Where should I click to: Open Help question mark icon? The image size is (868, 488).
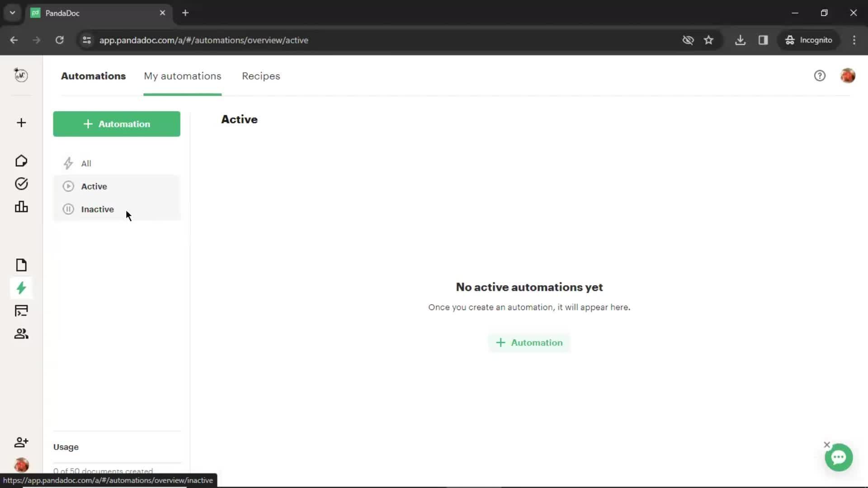[x=820, y=75]
